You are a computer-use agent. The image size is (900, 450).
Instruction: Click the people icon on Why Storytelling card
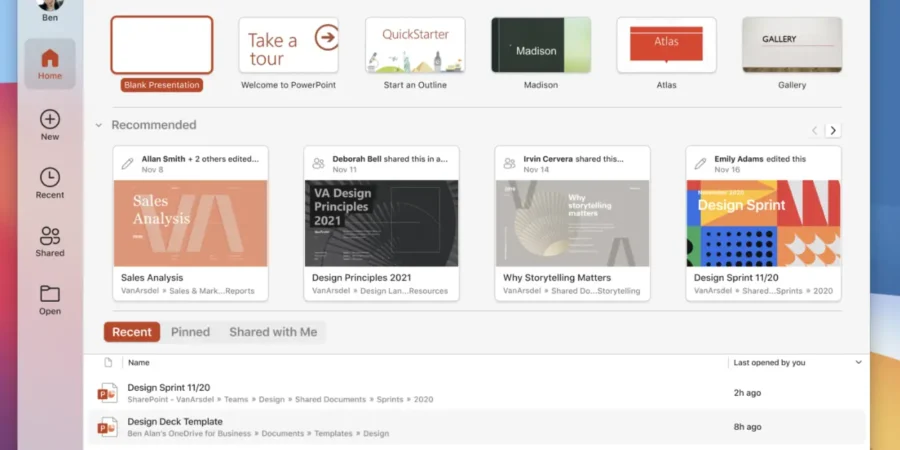pyautogui.click(x=509, y=164)
